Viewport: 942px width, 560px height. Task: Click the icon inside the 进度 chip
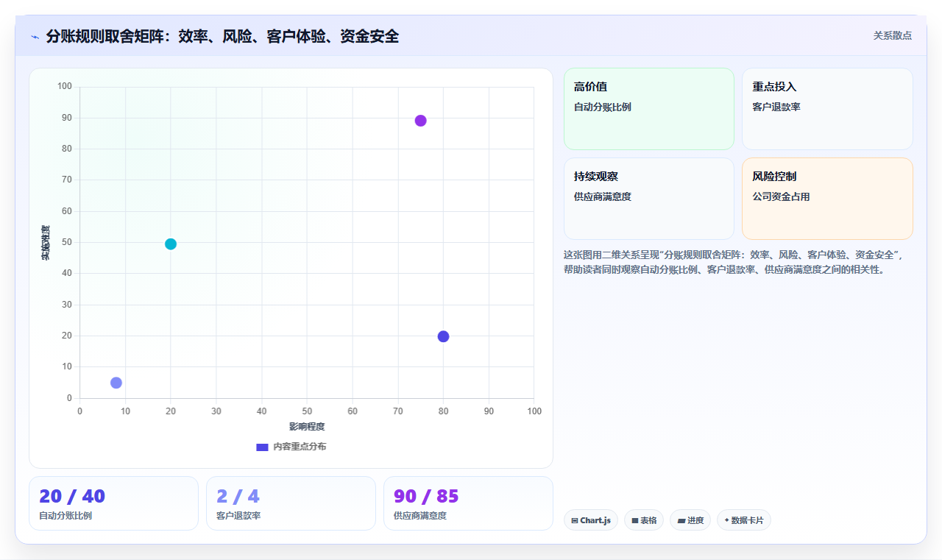tap(681, 521)
